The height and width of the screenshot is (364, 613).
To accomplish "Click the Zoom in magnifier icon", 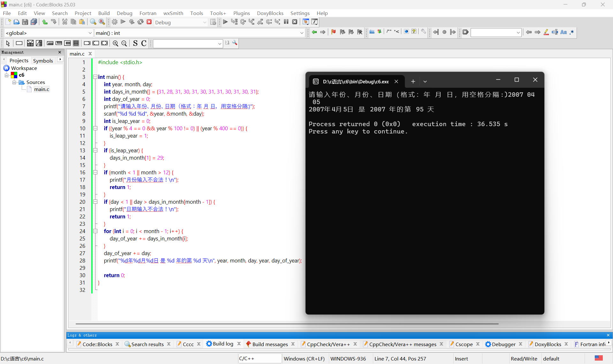I will pyautogui.click(x=116, y=43).
